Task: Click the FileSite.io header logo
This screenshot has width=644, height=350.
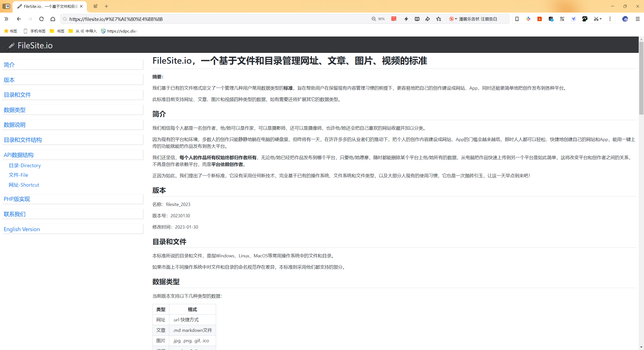Action: coord(30,45)
